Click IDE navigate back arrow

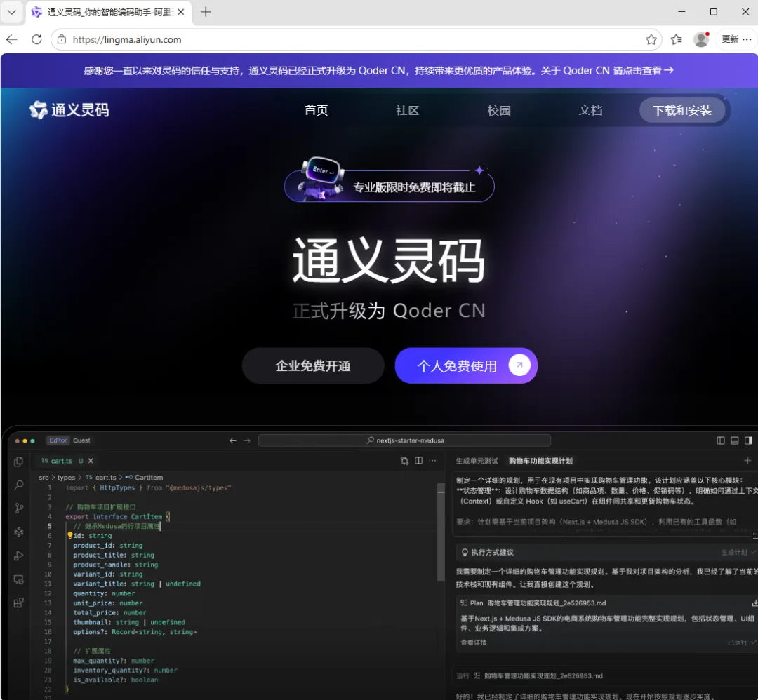233,440
